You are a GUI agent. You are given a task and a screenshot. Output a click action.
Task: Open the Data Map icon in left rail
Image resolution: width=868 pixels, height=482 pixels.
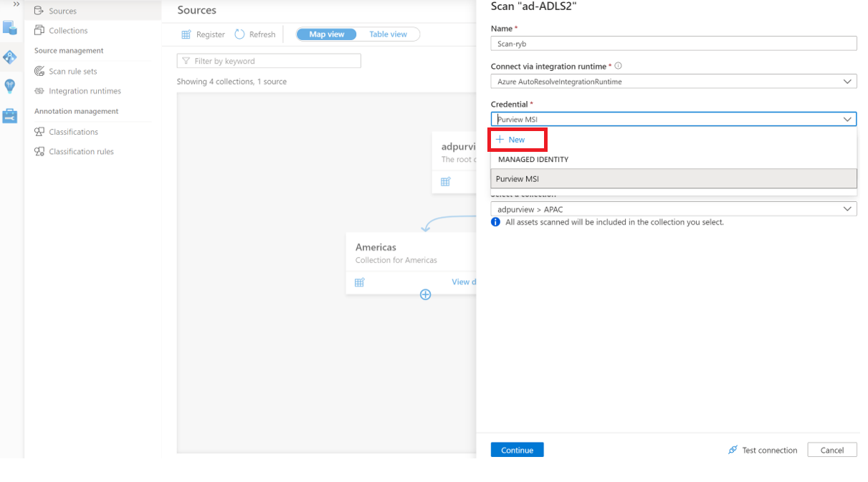(x=9, y=29)
